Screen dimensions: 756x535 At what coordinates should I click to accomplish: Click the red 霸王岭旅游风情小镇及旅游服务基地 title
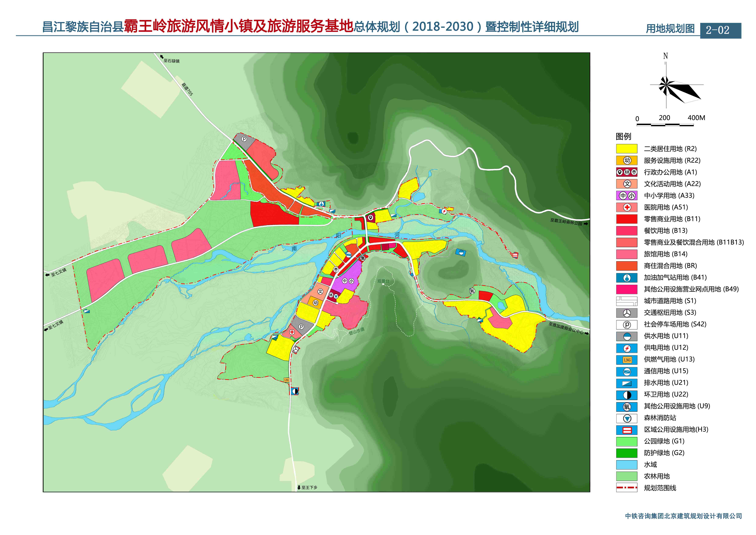click(x=239, y=26)
